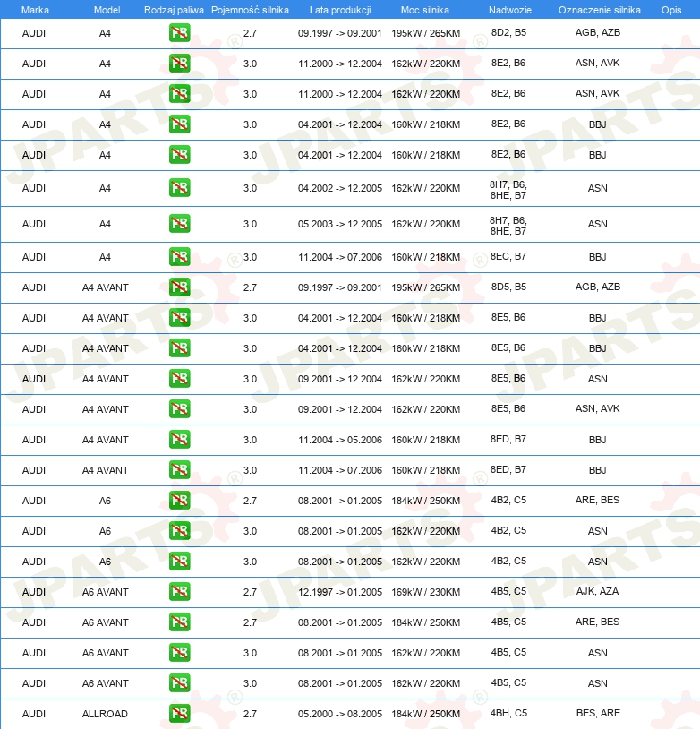This screenshot has height=729, width=700.
Task: Click the Marka column header
Action: (x=35, y=10)
